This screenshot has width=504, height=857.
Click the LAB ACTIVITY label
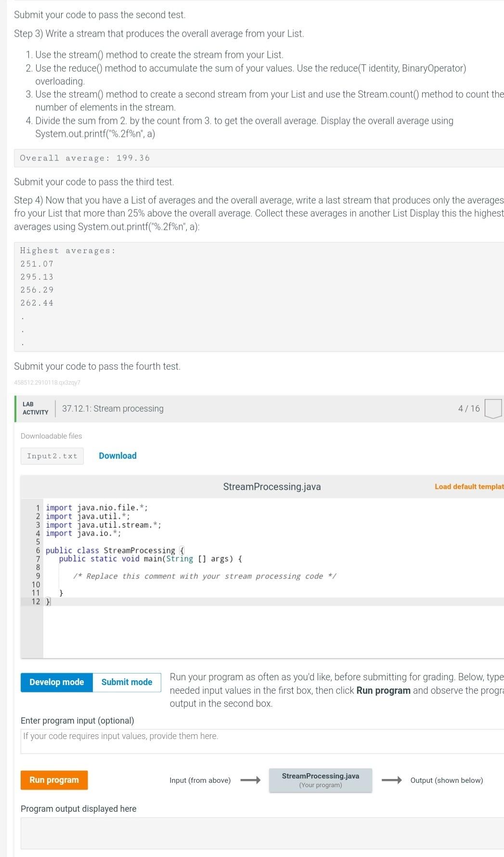click(x=35, y=408)
